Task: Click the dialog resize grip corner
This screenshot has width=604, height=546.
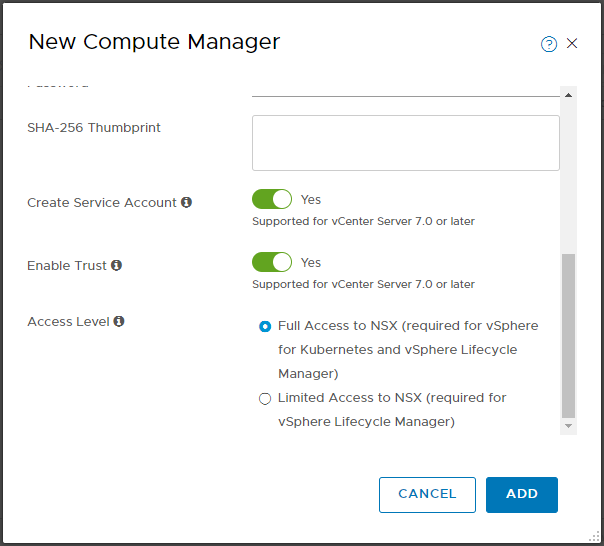Action: click(x=595, y=537)
